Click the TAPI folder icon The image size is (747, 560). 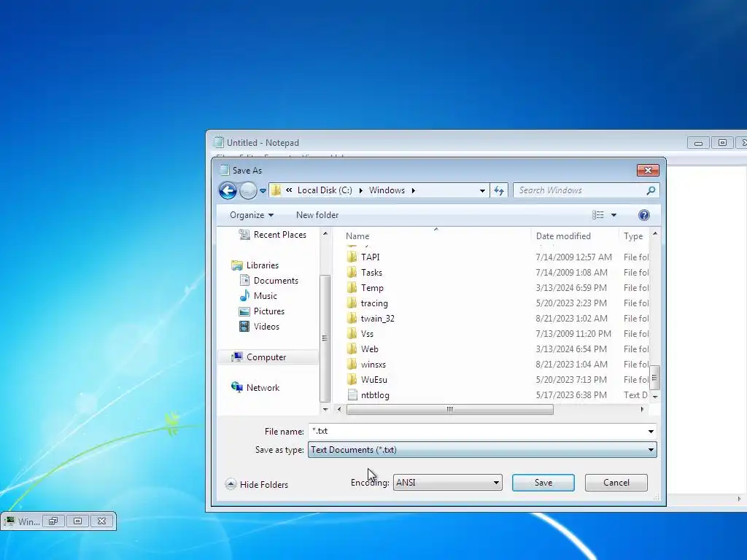point(352,257)
